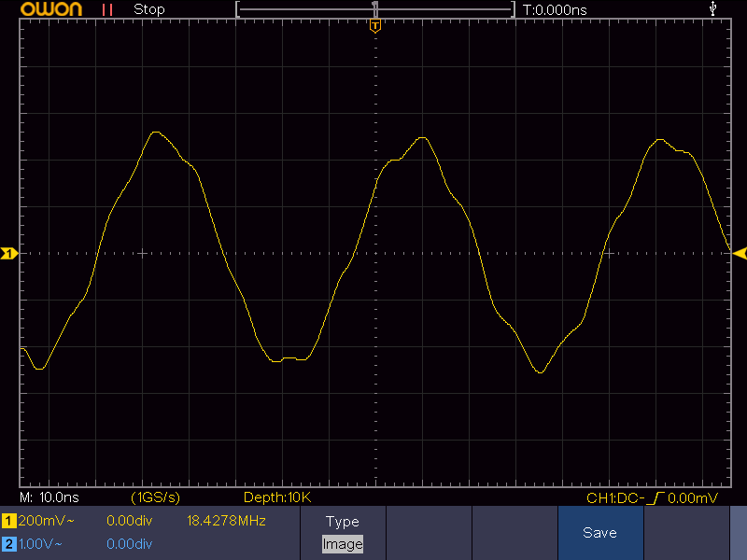Viewport: 747px width, 560px height.
Task: Click the memory position bar at top
Action: click(x=375, y=9)
